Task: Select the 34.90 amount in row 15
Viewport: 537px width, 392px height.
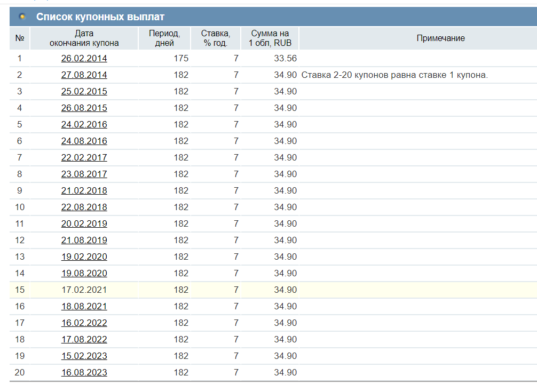Action: (x=285, y=290)
